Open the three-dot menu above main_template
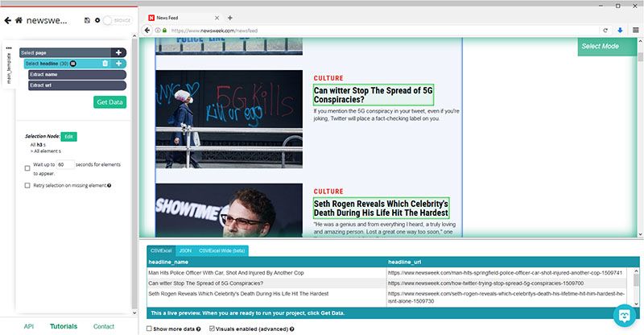 click(x=9, y=48)
